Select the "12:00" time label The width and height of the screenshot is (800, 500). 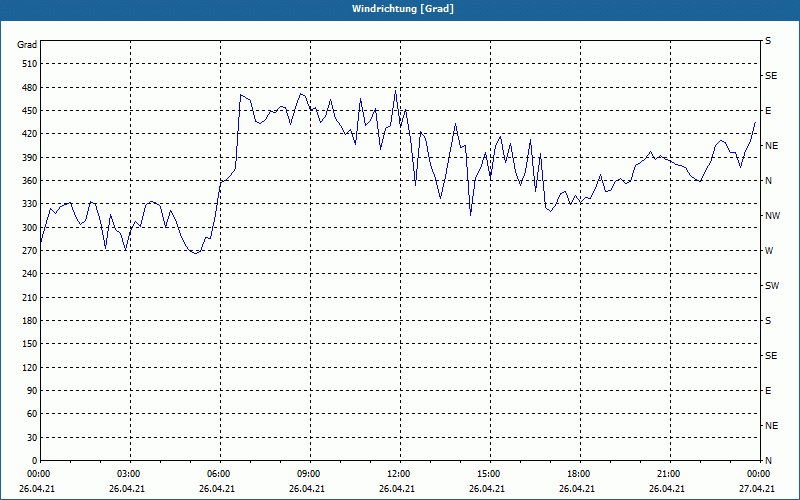click(x=398, y=474)
